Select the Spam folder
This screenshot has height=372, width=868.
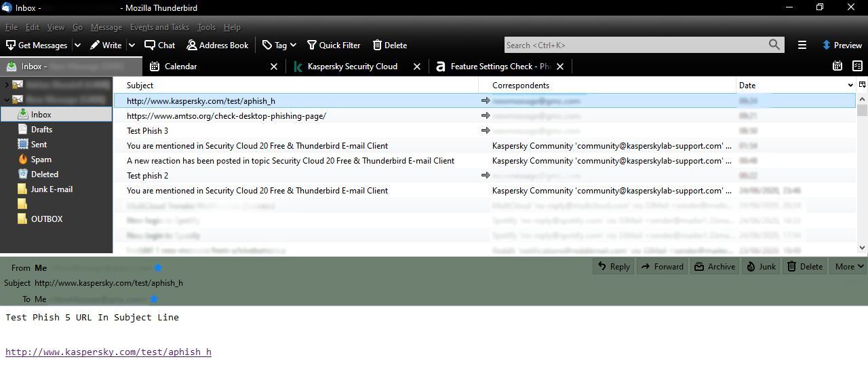[41, 160]
